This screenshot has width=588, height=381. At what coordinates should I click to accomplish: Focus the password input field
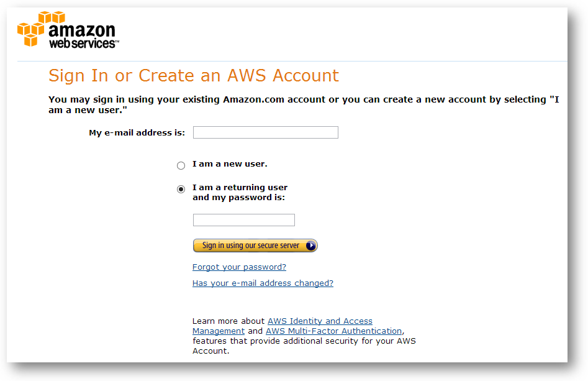pyautogui.click(x=244, y=220)
